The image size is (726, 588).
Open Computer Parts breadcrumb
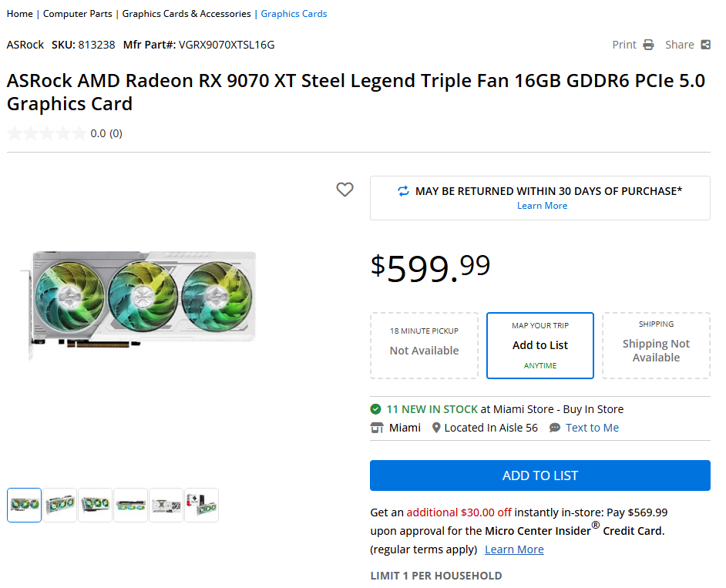pyautogui.click(x=77, y=14)
